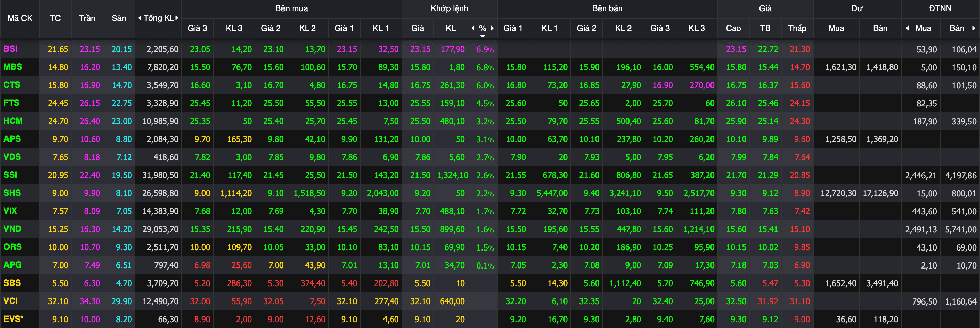Click the Thấp column header
This screenshot has height=328, width=980.
(797, 28)
